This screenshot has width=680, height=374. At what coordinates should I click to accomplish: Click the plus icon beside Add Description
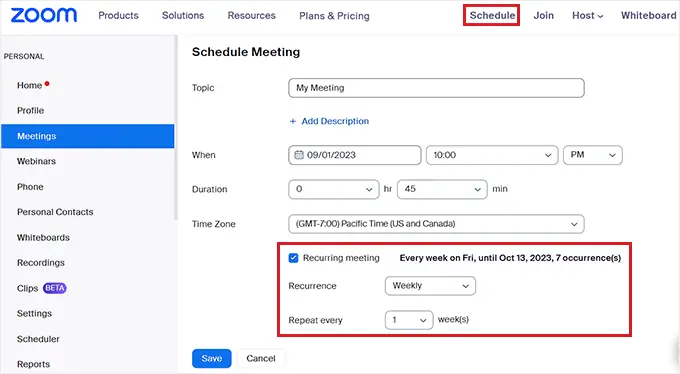click(293, 121)
